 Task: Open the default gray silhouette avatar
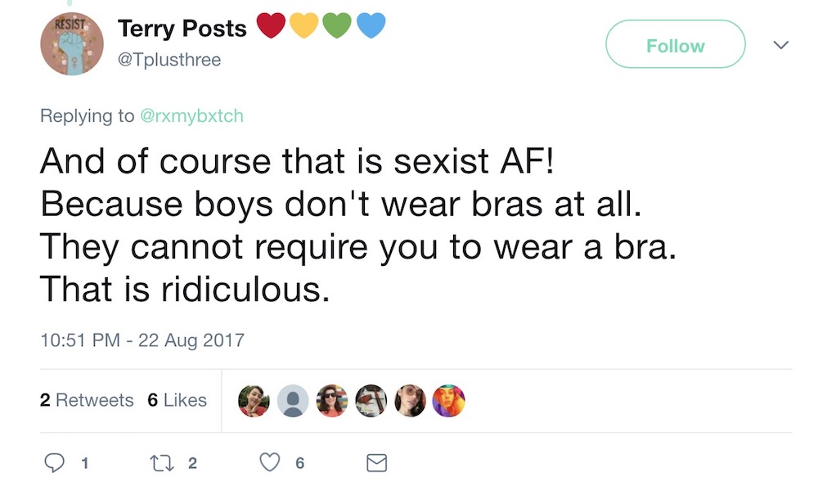293,401
